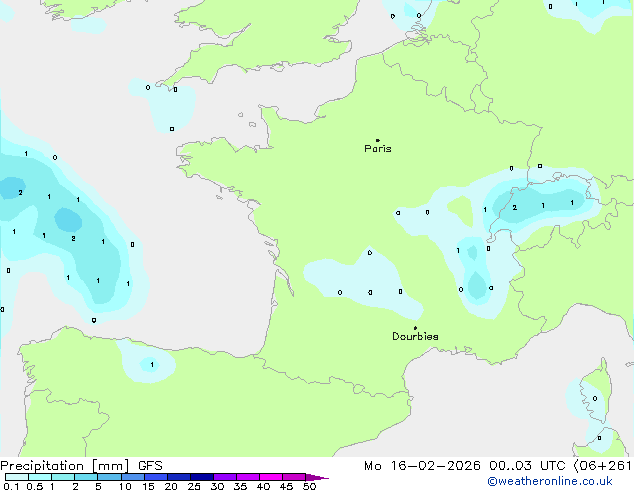Click the legend label '10'
Image resolution: width=634 pixels, height=490 pixels.
[125, 486]
